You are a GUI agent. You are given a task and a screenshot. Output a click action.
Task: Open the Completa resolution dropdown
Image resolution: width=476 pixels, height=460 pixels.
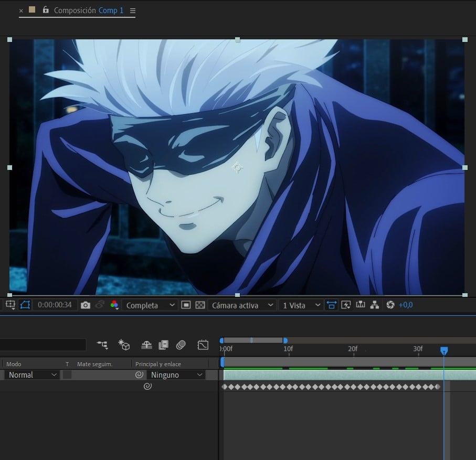[150, 305]
